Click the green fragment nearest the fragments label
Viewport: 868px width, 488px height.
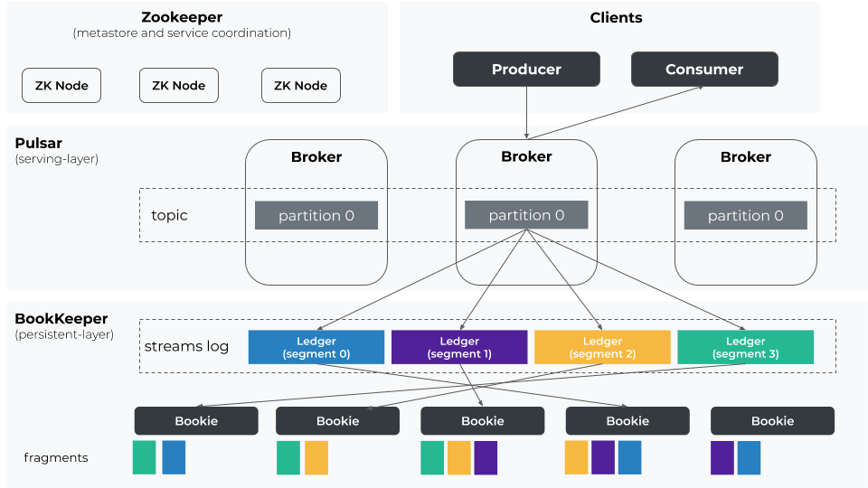pyautogui.click(x=145, y=457)
